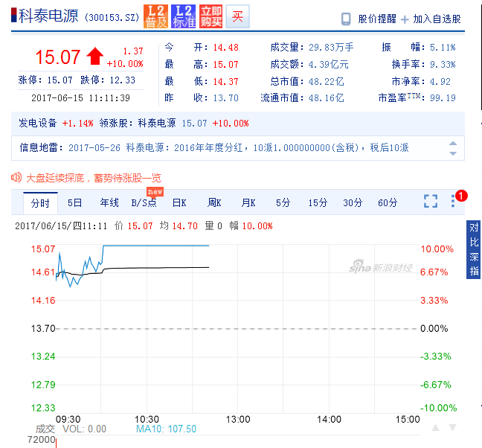This screenshot has height=448, width=482.
Task: Click the L2 标准 blue icon
Action: click(183, 16)
